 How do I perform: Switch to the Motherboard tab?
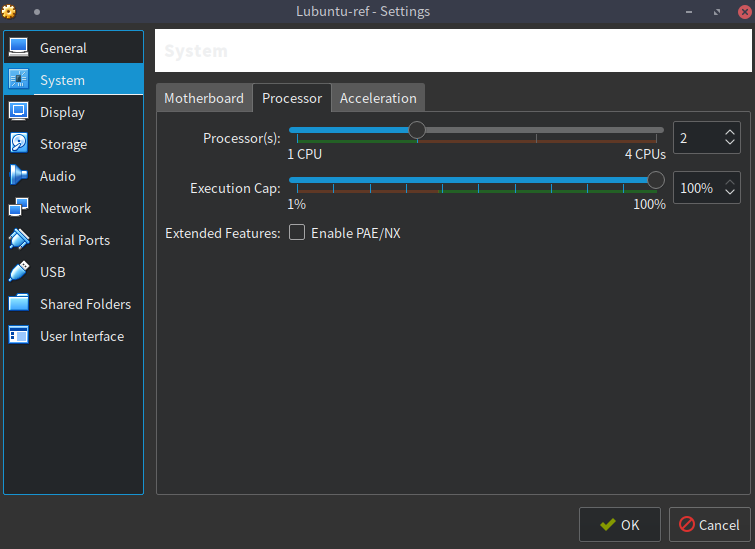point(204,98)
